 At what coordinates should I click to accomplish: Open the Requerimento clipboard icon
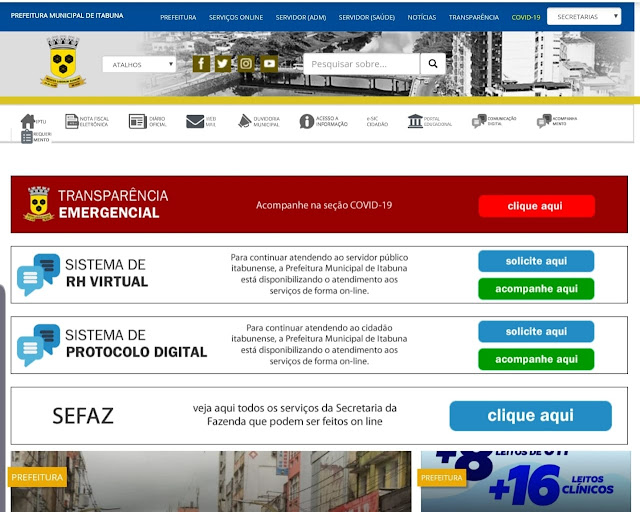coord(27,137)
